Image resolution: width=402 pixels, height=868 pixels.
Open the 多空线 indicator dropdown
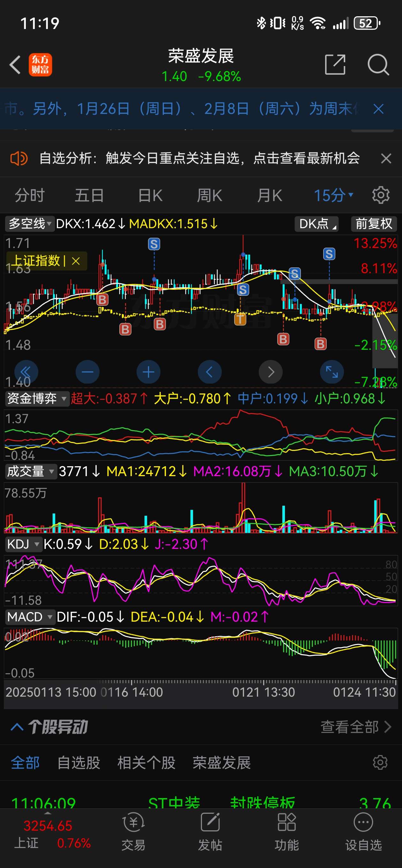tap(30, 224)
